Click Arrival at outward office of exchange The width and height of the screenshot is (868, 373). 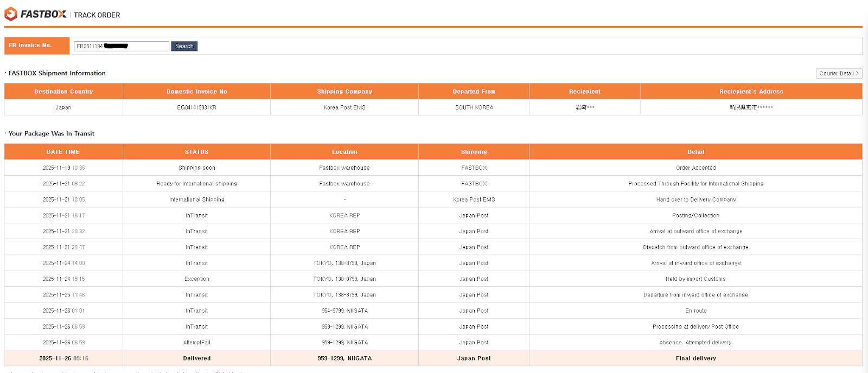(x=695, y=231)
